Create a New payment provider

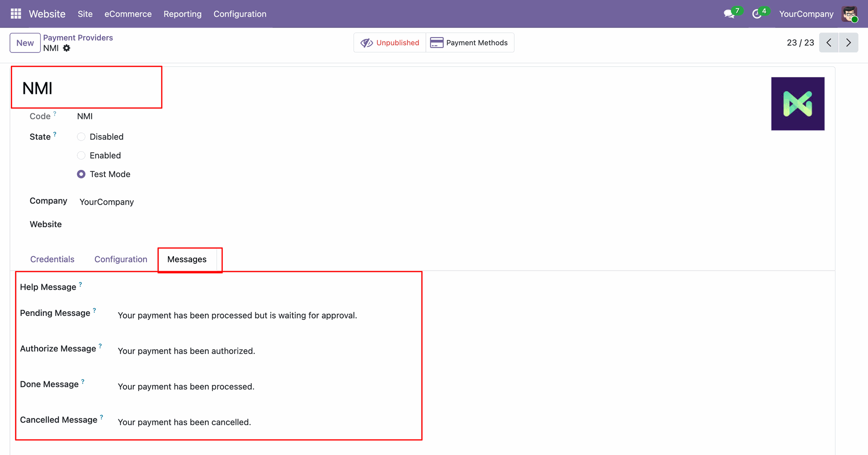25,43
